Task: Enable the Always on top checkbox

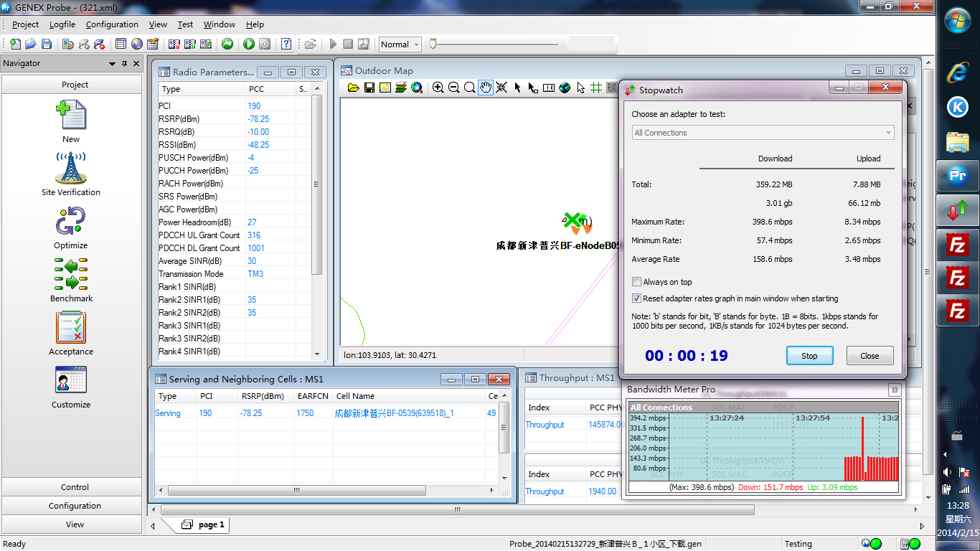Action: coord(636,282)
